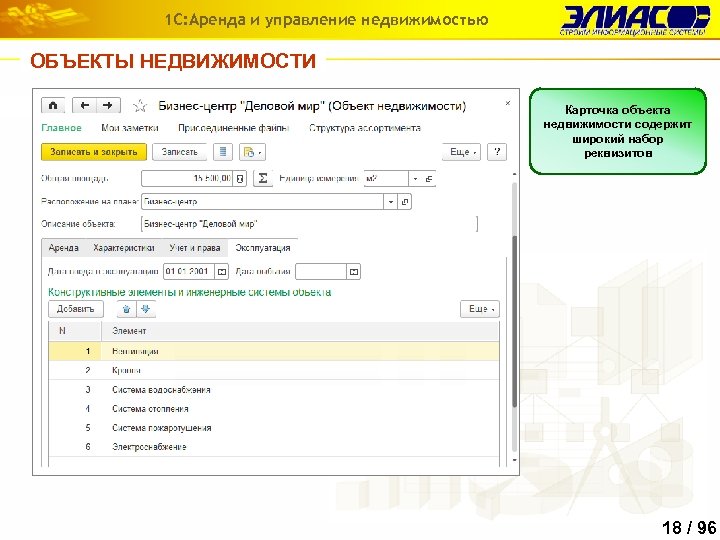Click the scrollbar up arrow
Image resolution: width=720 pixels, height=540 pixels.
(515, 174)
